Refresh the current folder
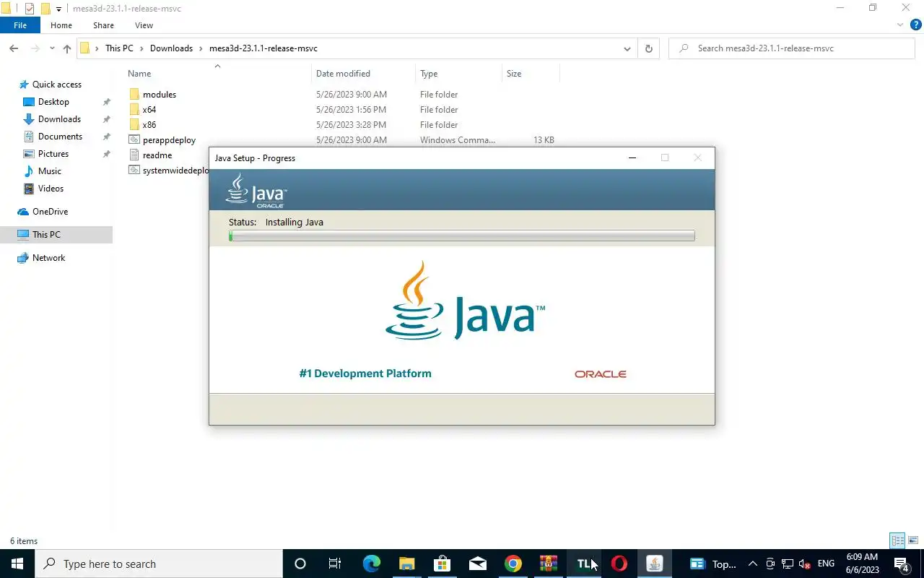Viewport: 924px width, 578px height. pyautogui.click(x=648, y=48)
